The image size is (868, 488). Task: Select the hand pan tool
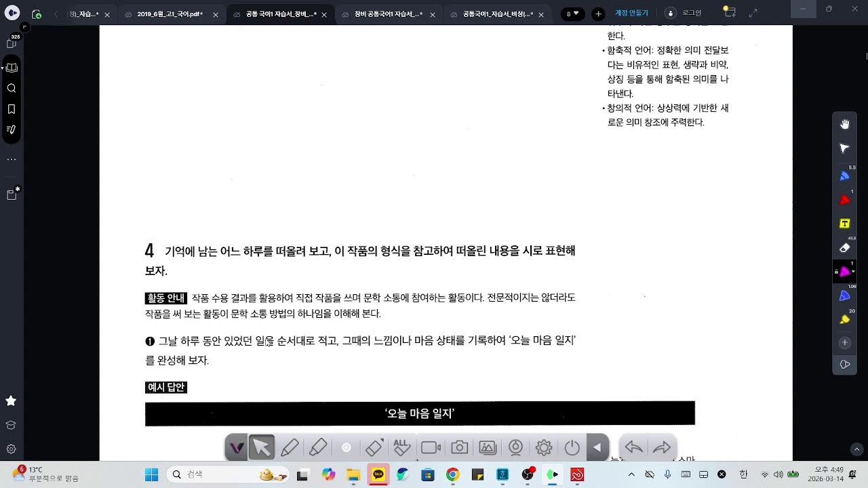click(844, 124)
